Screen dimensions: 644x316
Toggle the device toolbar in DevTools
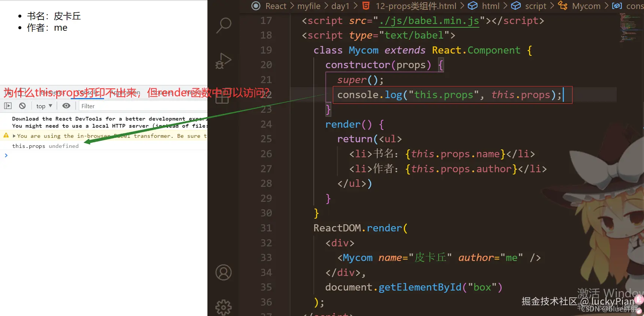click(22, 92)
